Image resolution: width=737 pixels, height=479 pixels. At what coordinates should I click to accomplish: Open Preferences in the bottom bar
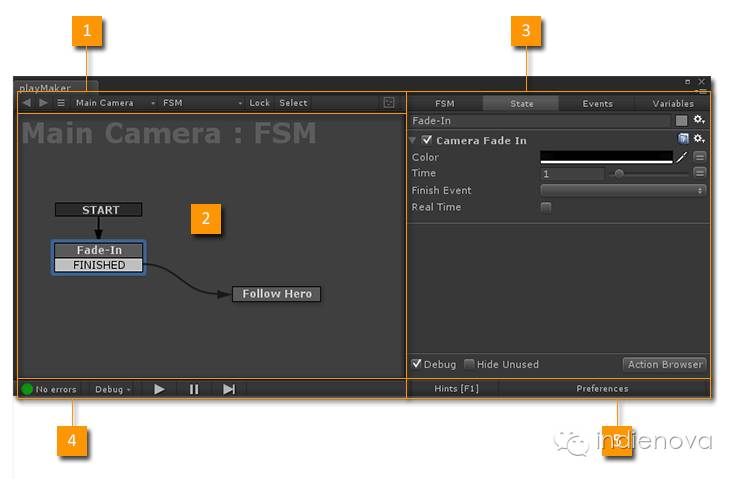coord(602,389)
